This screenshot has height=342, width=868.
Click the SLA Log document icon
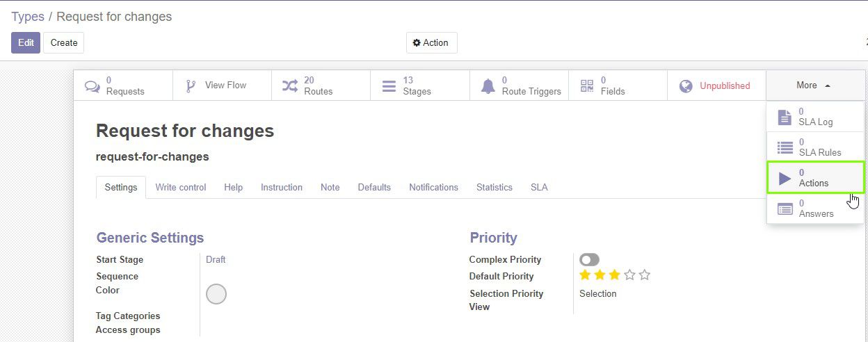(x=785, y=117)
